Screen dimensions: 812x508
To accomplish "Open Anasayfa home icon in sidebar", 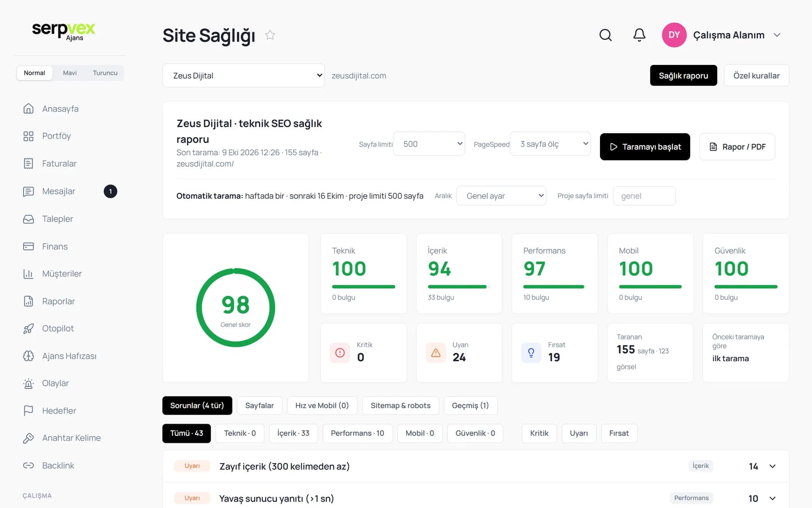I will [28, 108].
